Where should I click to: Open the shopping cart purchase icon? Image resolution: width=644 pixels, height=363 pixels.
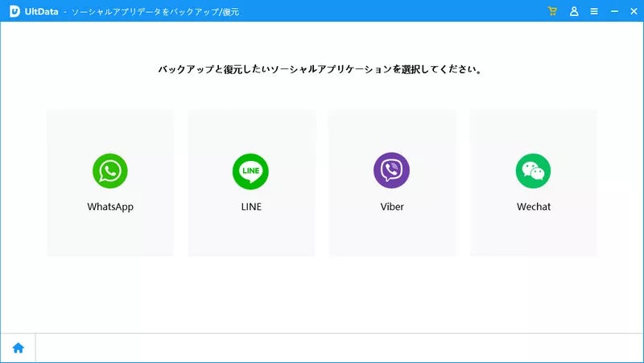(x=552, y=11)
